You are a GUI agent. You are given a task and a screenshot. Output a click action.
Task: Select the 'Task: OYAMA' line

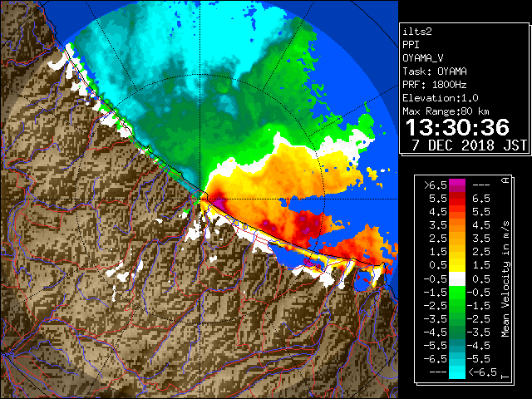click(435, 71)
